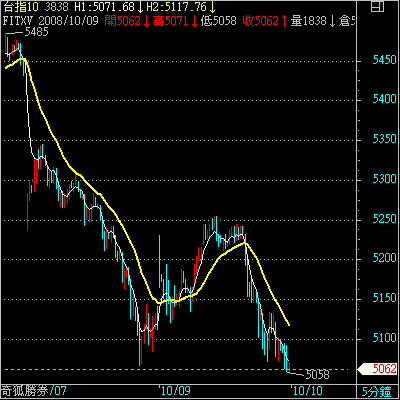
Task: Click the 5485 high price marker
Action: pos(36,32)
